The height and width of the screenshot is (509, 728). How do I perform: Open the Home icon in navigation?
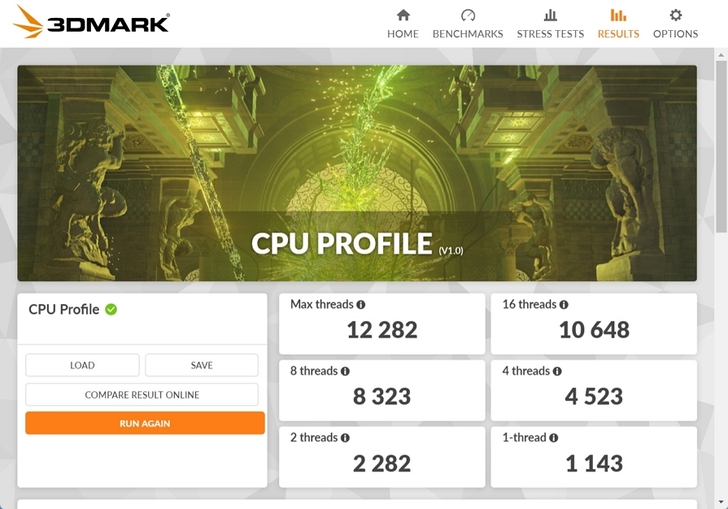pos(403,15)
